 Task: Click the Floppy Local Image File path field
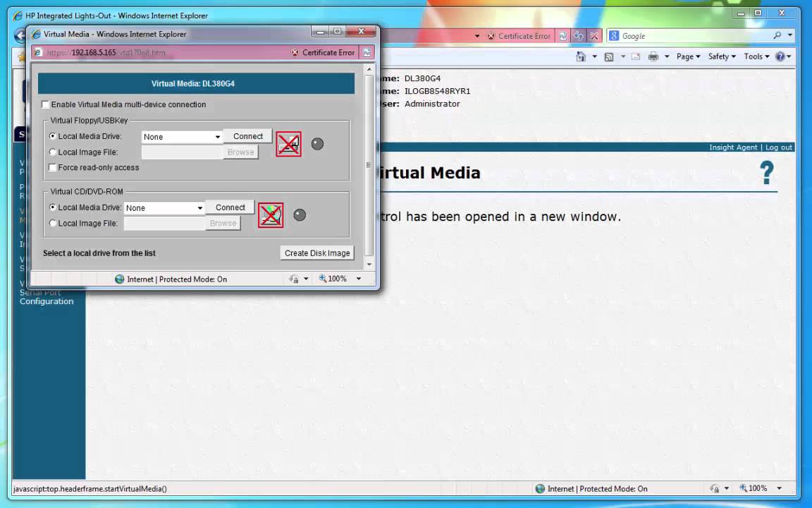pyautogui.click(x=182, y=152)
